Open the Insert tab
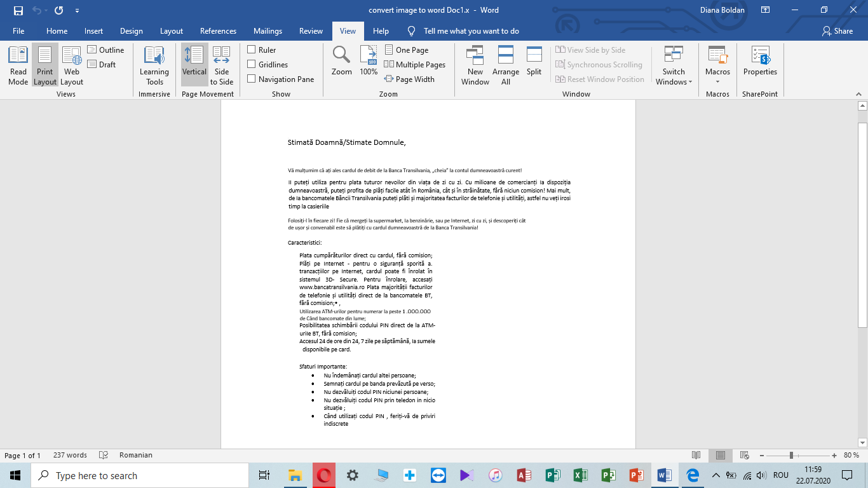 click(93, 30)
